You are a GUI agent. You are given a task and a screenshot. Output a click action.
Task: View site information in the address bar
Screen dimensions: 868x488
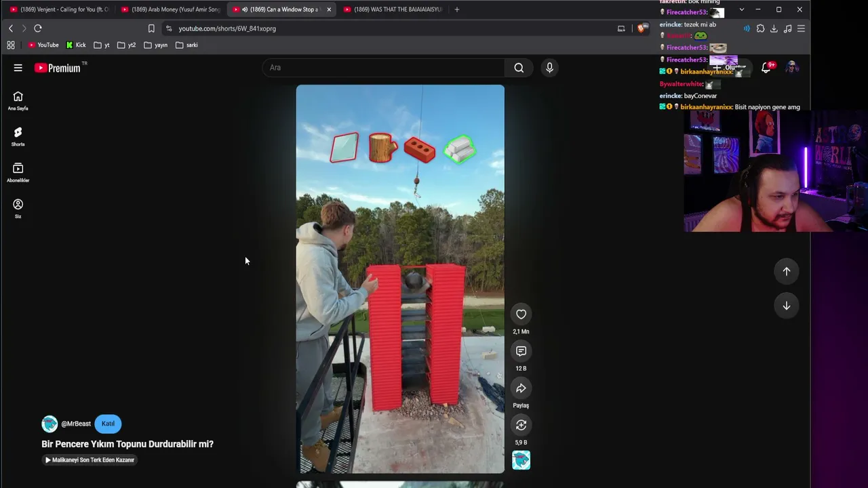point(169,28)
